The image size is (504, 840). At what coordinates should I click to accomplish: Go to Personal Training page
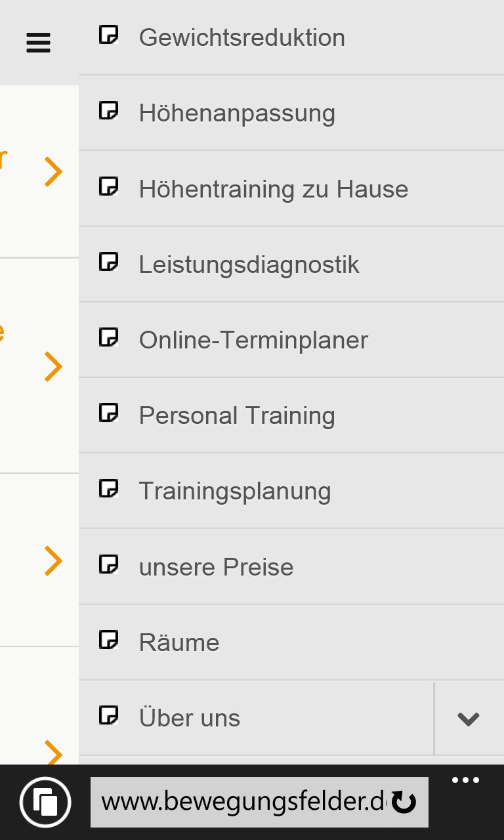point(237,415)
